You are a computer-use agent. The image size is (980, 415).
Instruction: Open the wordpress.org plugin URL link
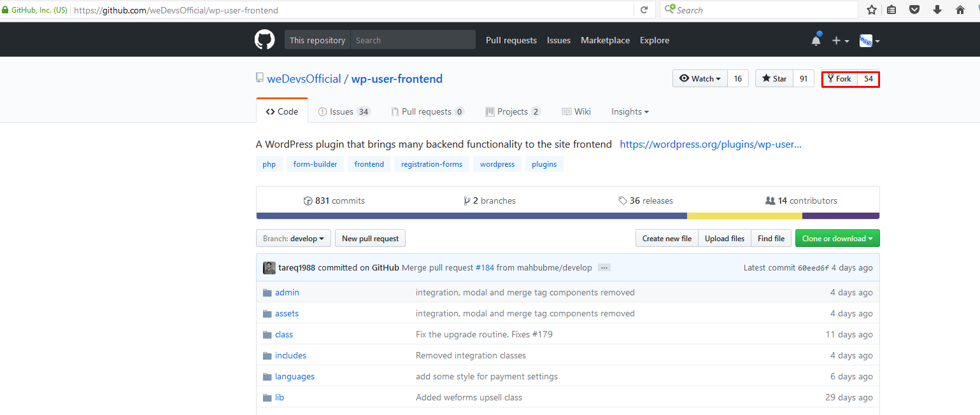pyautogui.click(x=711, y=144)
